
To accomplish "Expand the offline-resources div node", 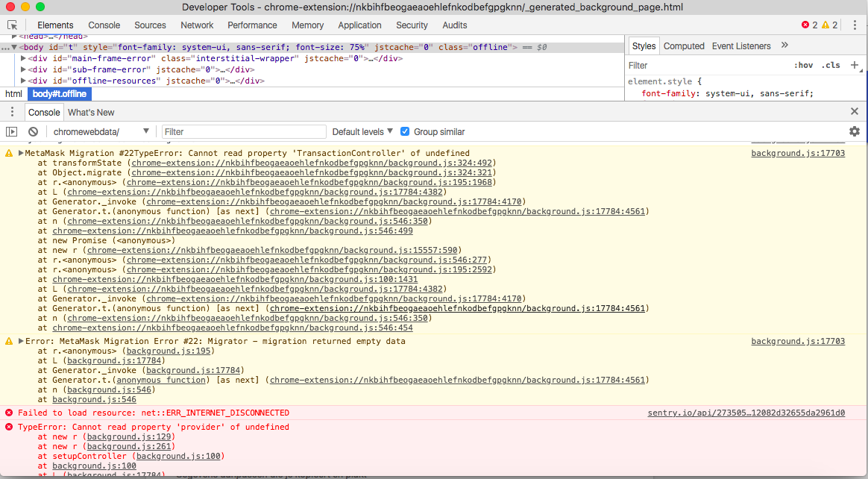I will click(x=23, y=81).
